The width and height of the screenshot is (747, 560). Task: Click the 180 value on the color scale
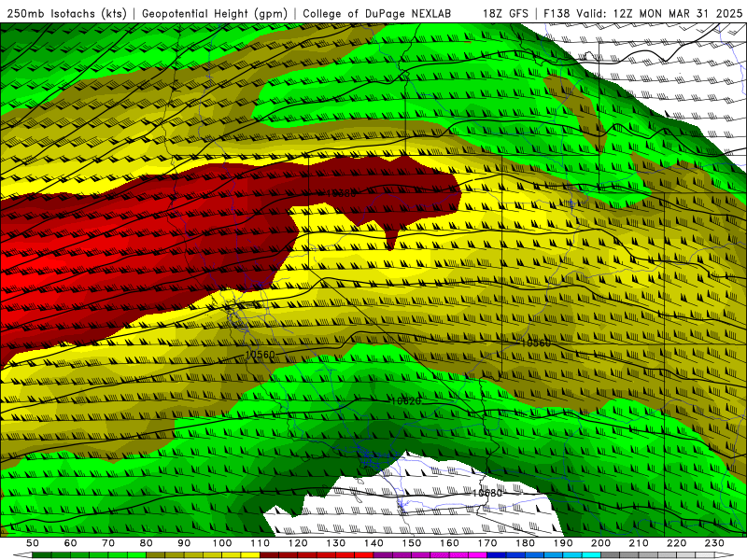tap(525, 543)
